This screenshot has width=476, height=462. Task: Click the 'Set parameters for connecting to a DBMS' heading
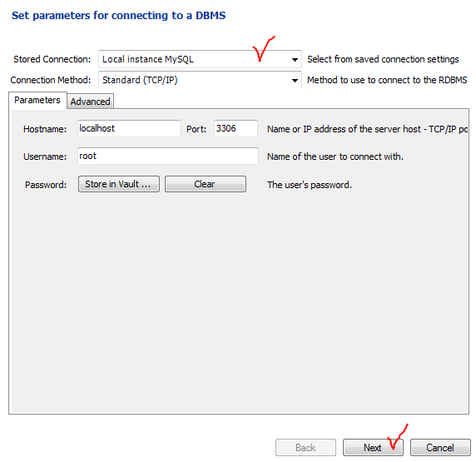(x=119, y=15)
